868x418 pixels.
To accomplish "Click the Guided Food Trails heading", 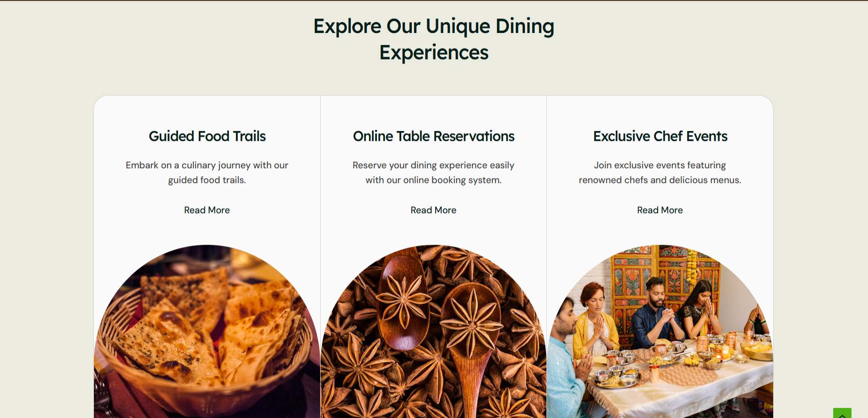I will (207, 136).
